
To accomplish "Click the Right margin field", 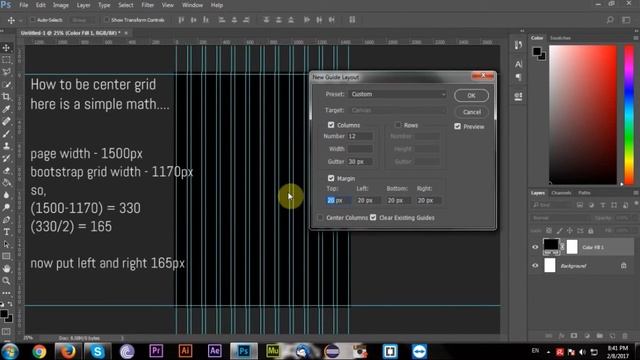I will coord(429,200).
